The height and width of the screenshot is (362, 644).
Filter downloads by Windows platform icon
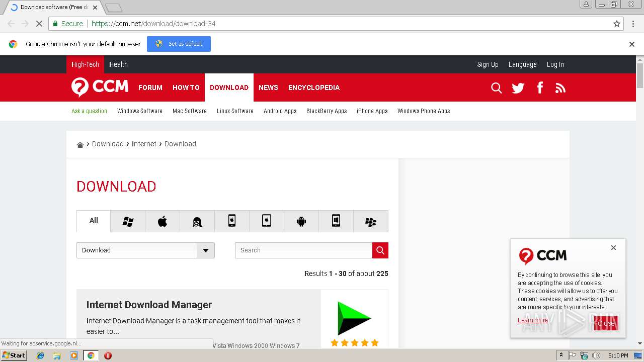(x=128, y=221)
